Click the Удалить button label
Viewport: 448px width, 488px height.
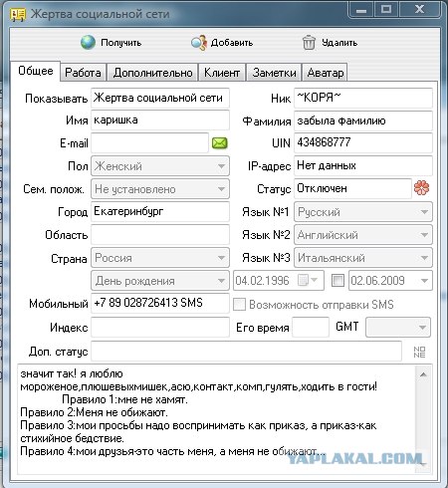coord(339,43)
